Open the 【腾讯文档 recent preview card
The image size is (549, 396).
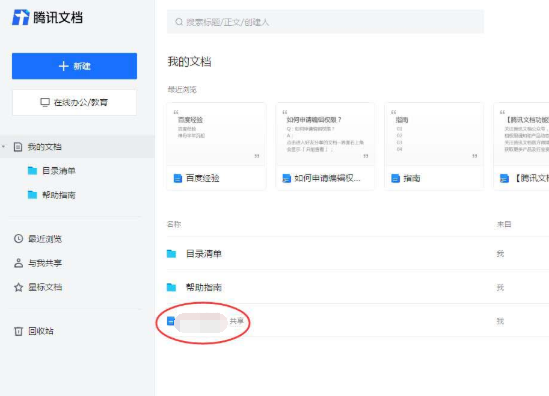click(521, 146)
